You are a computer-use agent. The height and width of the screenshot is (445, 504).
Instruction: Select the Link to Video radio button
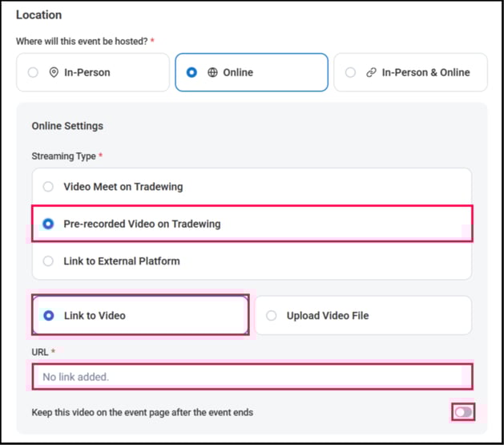coord(48,315)
